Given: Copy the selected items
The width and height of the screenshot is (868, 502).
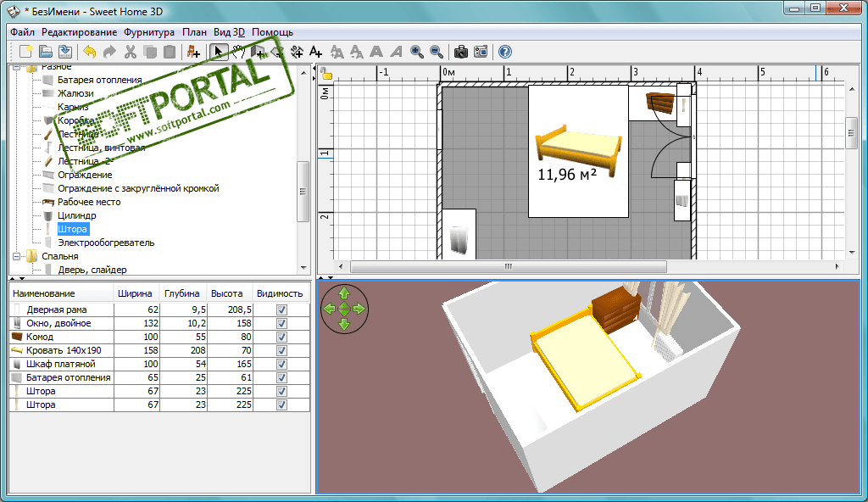Looking at the screenshot, I should pyautogui.click(x=150, y=52).
